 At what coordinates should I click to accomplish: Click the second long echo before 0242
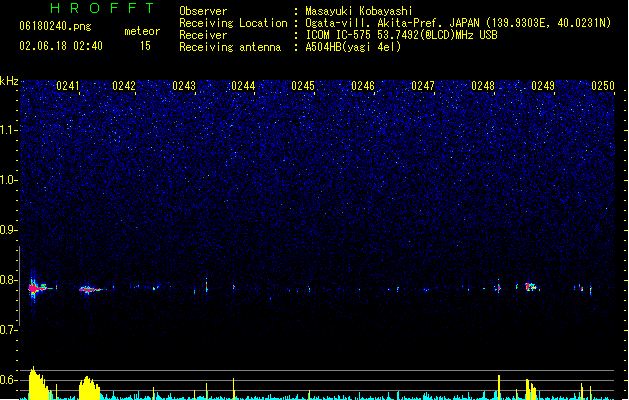tap(90, 289)
